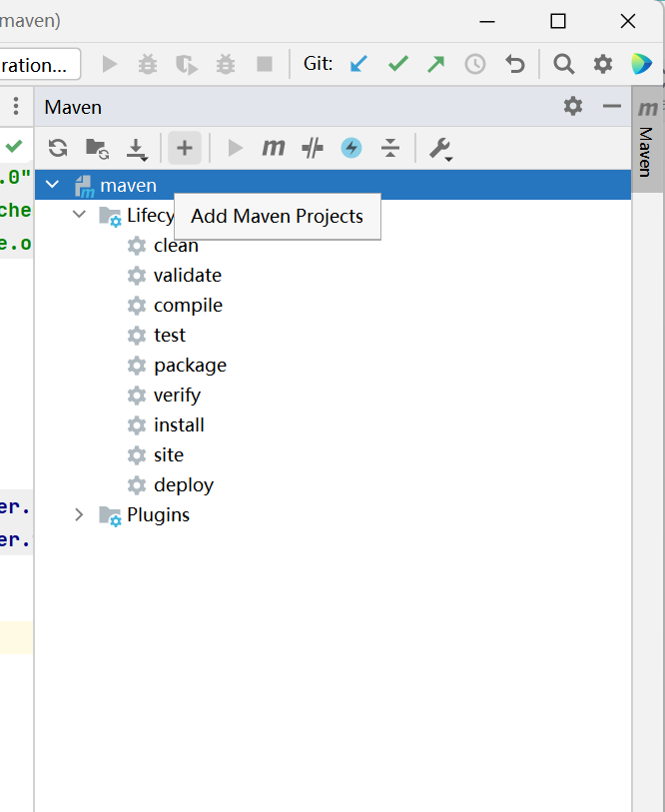665x812 pixels.
Task: Execute Maven goal 'm' icon
Action: pyautogui.click(x=273, y=148)
